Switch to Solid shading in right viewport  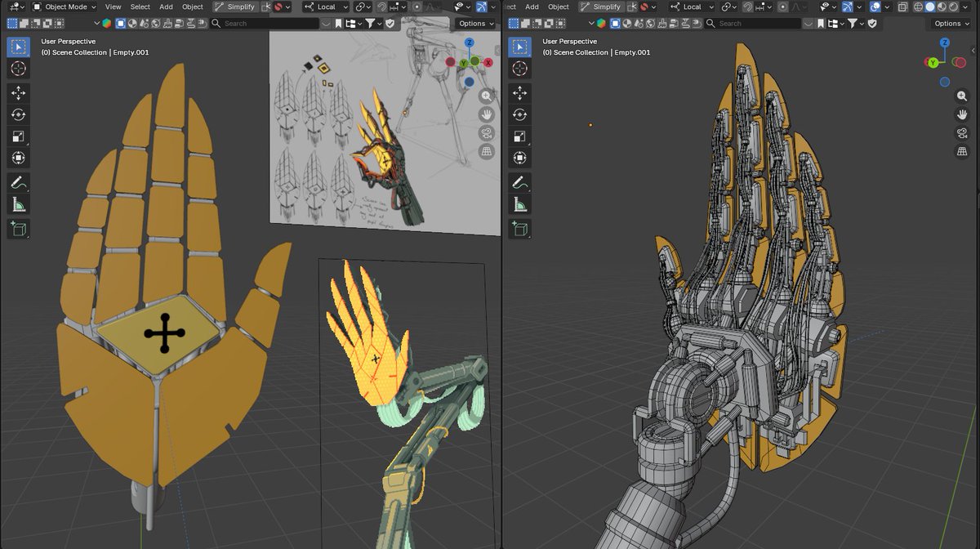click(x=929, y=7)
